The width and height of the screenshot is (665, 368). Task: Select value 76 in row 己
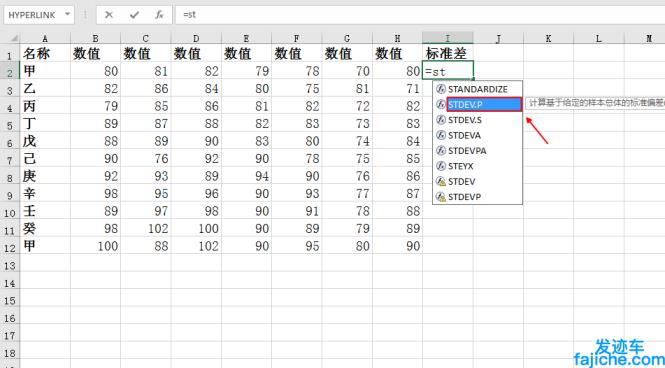coord(146,159)
